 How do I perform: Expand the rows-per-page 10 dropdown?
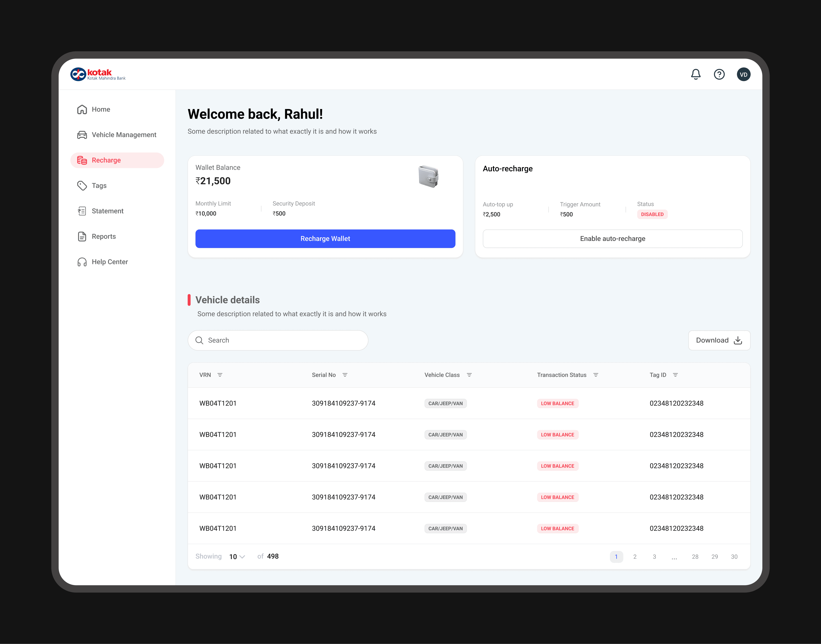click(237, 557)
